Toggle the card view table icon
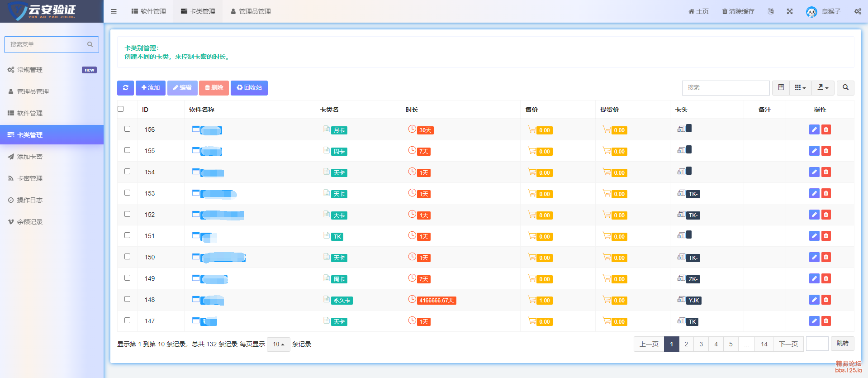868x378 pixels. (781, 88)
